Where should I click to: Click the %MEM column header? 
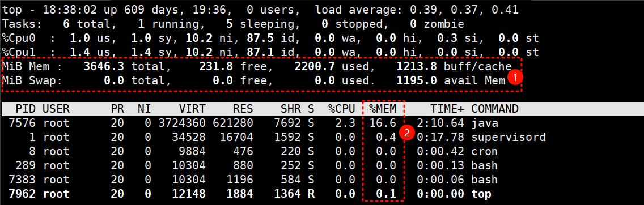pos(382,109)
